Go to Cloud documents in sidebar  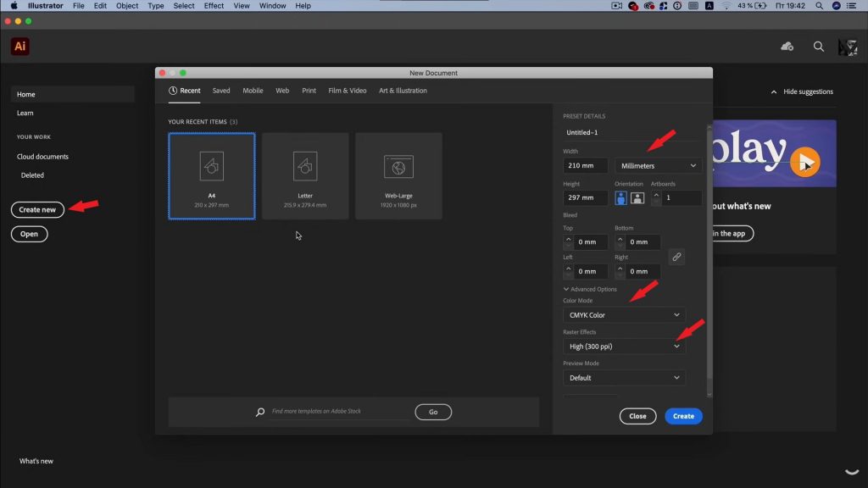click(42, 157)
